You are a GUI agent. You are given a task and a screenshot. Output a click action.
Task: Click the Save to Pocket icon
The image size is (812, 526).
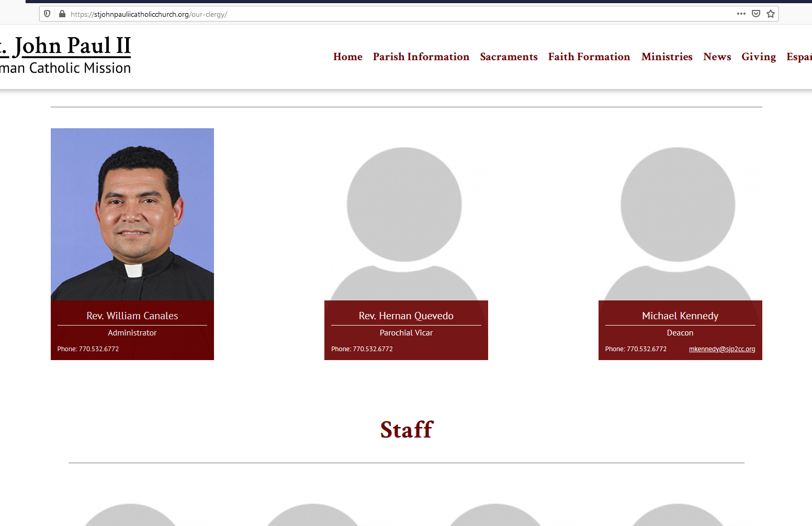click(755, 14)
